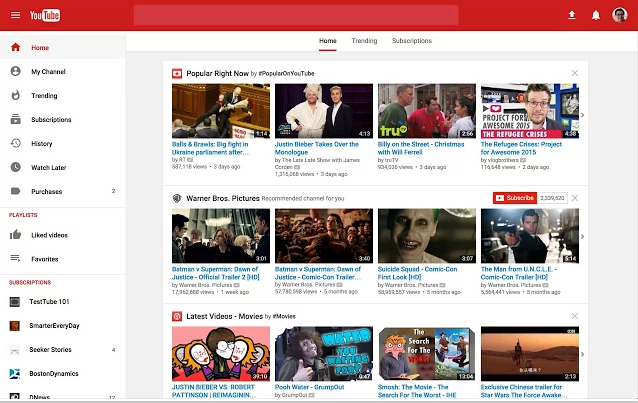Image resolution: width=638 pixels, height=403 pixels.
Task: Click the upload video icon
Action: pyautogui.click(x=572, y=15)
